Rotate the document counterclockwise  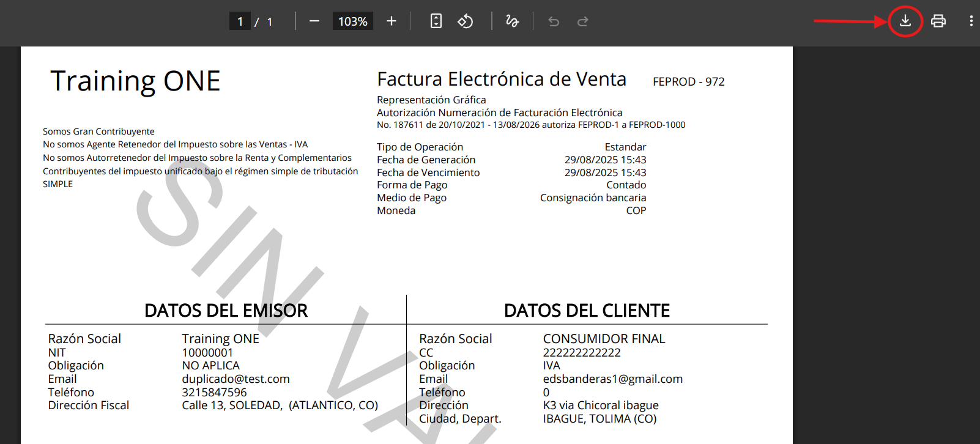click(x=466, y=21)
